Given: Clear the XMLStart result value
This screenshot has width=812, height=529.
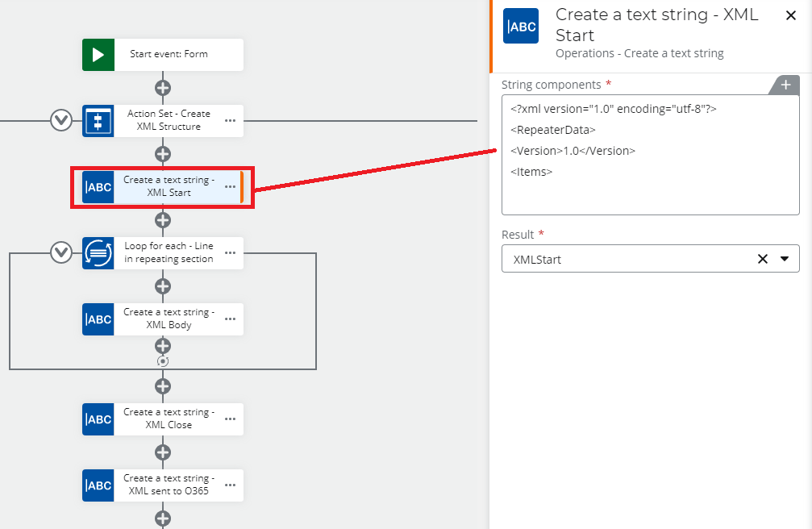Looking at the screenshot, I should pos(762,260).
